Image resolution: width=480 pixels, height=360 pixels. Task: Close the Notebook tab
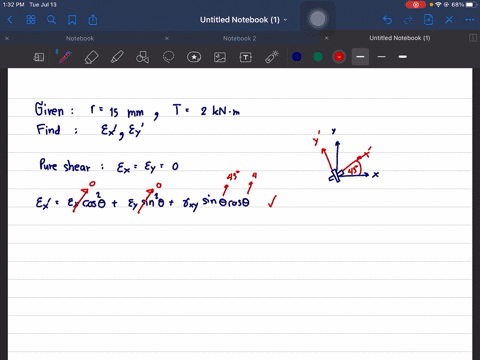tap(7, 38)
